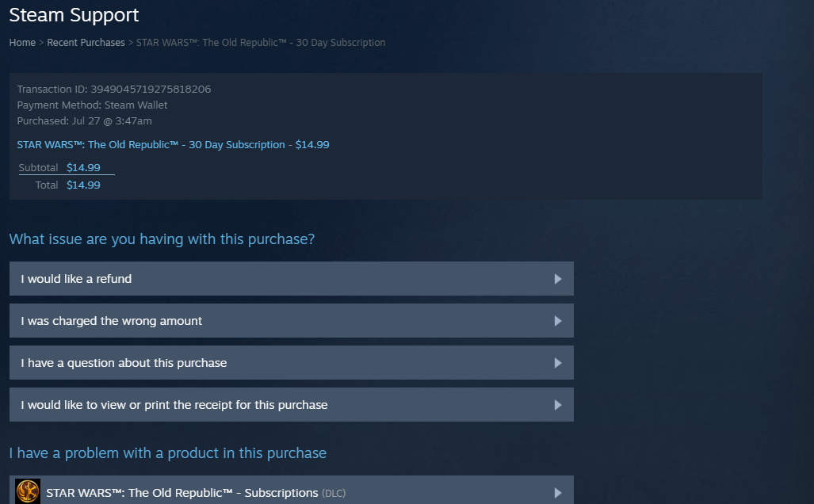Expand arrow for 'question about this purchase'
This screenshot has width=814, height=504.
(x=558, y=363)
